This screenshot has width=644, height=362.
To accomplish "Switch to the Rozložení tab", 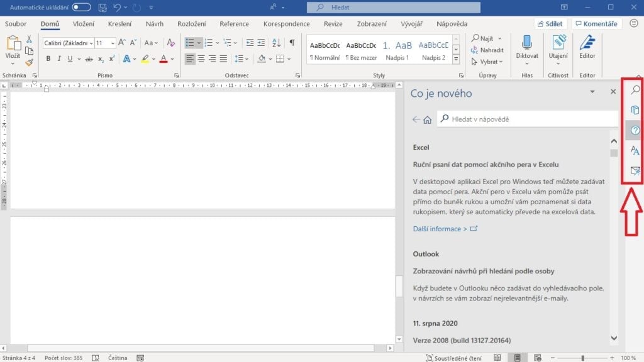I will 192,24.
